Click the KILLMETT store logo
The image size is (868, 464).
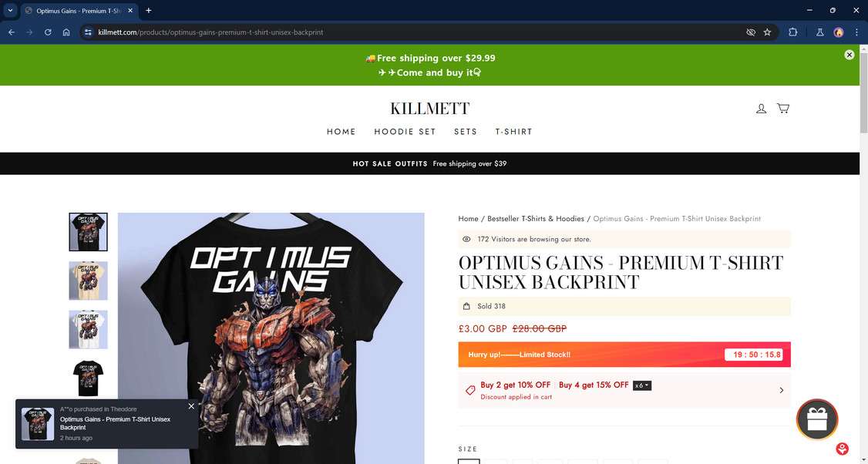point(429,109)
